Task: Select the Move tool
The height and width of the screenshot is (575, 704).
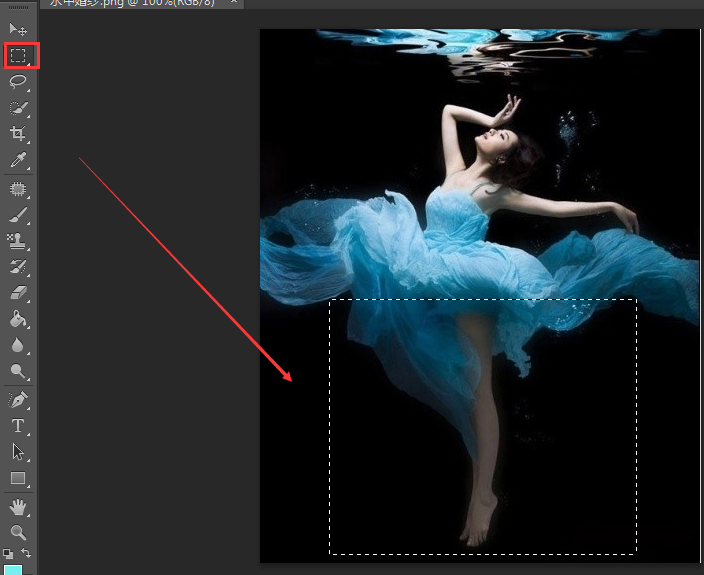Action: click(18, 29)
